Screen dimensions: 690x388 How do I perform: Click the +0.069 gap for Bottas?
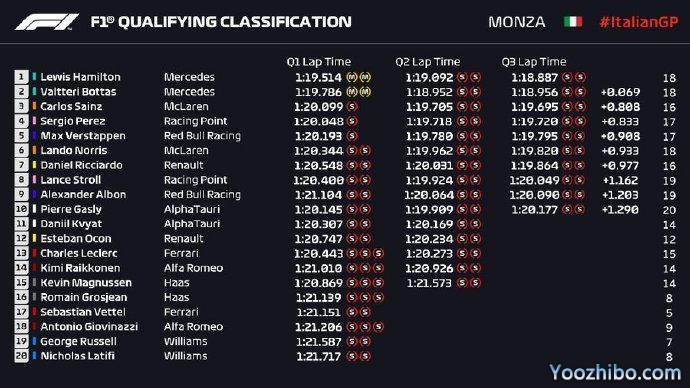point(620,92)
